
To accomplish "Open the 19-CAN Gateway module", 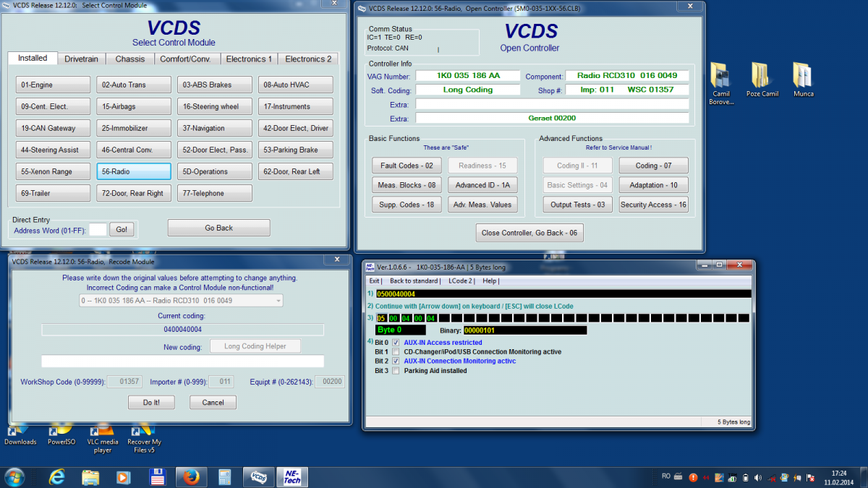I will click(x=53, y=128).
